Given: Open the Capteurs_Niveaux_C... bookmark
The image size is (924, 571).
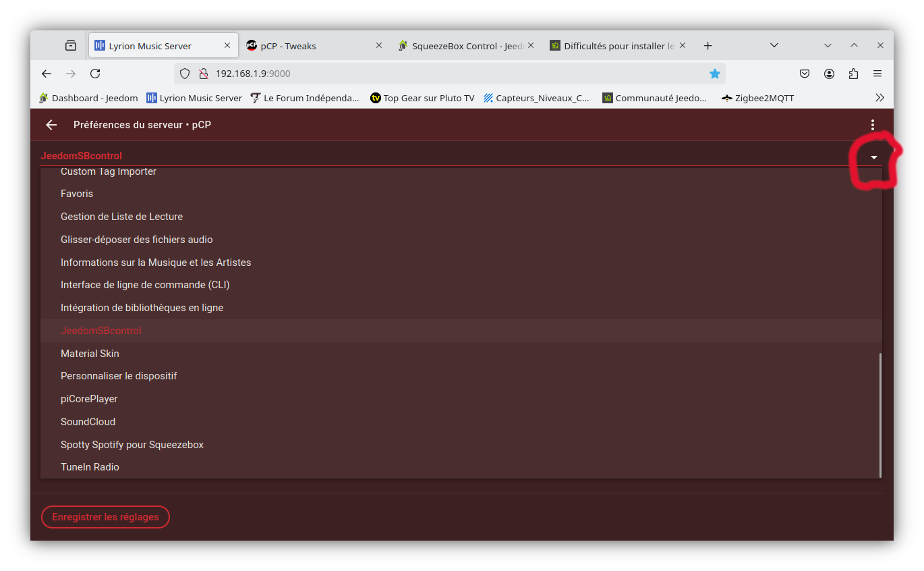Looking at the screenshot, I should pyautogui.click(x=536, y=98).
